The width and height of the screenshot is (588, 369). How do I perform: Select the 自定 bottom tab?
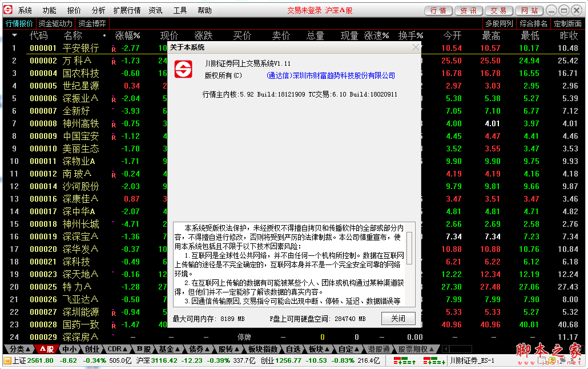click(x=349, y=349)
